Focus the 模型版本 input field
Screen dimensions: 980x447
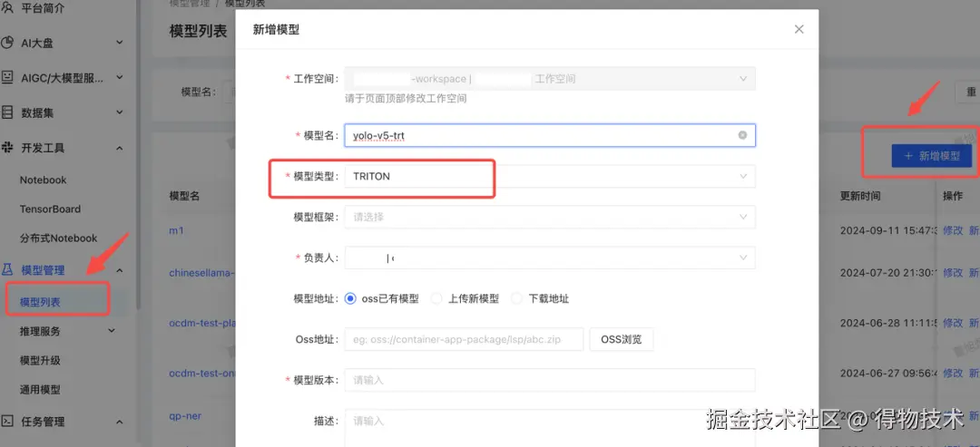click(x=550, y=380)
